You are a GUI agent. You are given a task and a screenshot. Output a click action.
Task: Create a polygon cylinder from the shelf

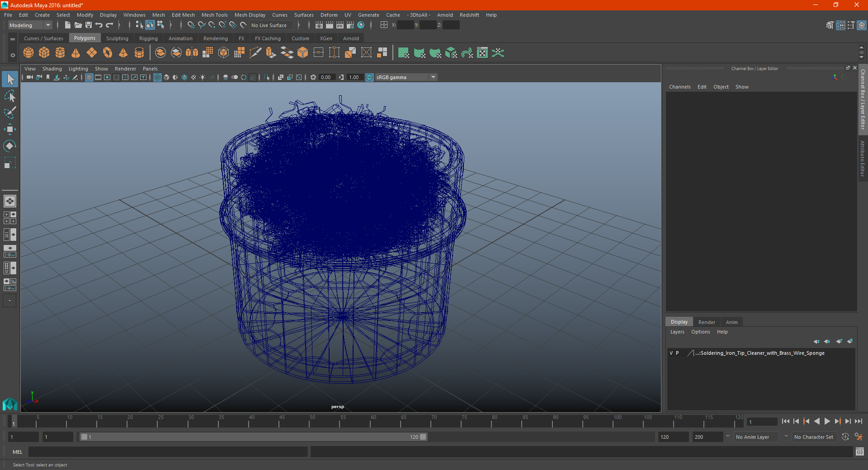60,53
